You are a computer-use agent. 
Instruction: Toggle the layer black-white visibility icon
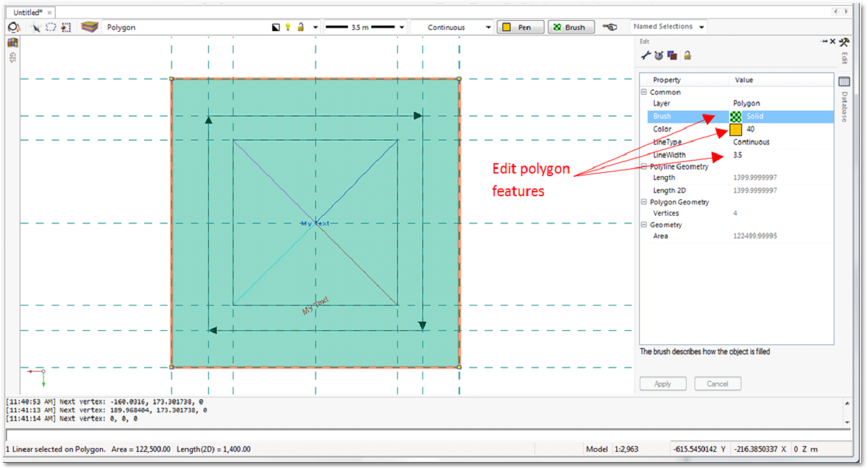[x=276, y=27]
